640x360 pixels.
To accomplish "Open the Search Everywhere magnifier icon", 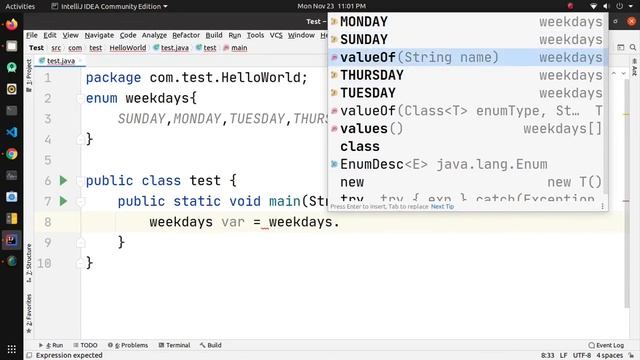I will 633,47.
